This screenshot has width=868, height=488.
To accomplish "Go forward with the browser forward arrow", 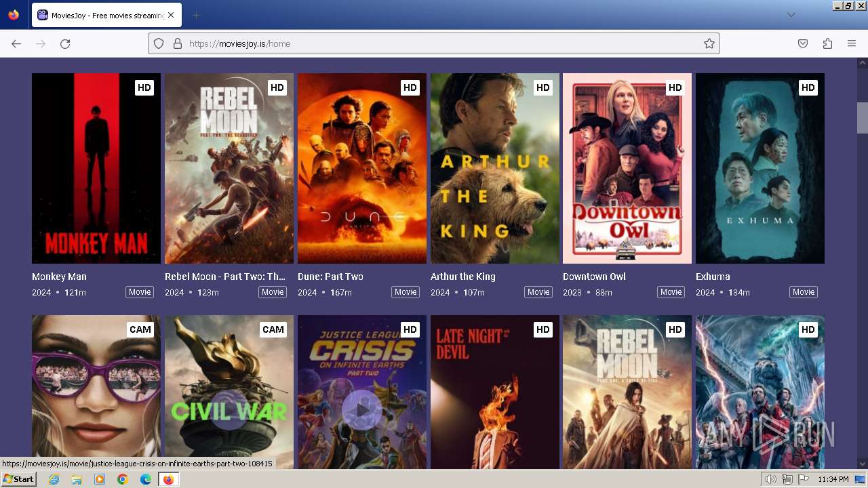I will (41, 43).
